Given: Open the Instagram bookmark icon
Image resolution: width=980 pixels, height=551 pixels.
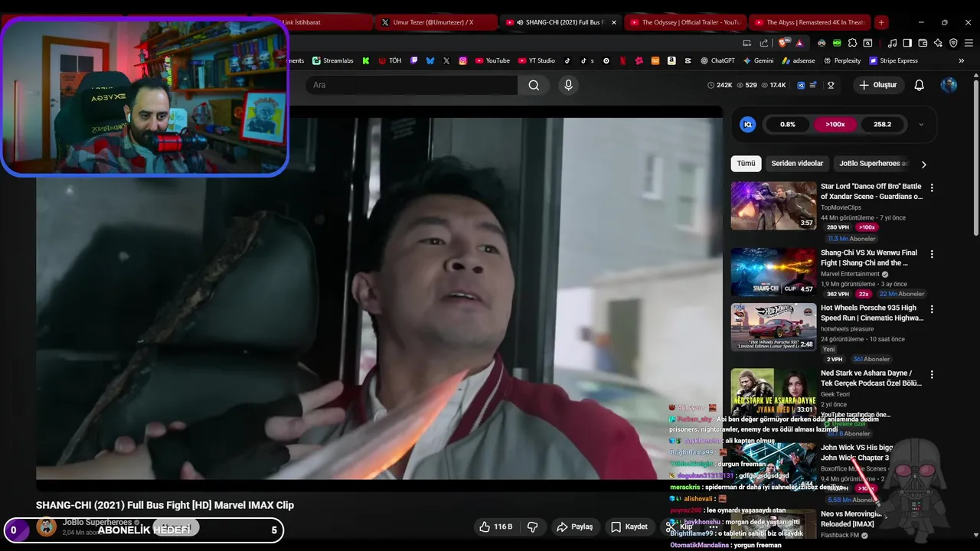Looking at the screenshot, I should [463, 60].
